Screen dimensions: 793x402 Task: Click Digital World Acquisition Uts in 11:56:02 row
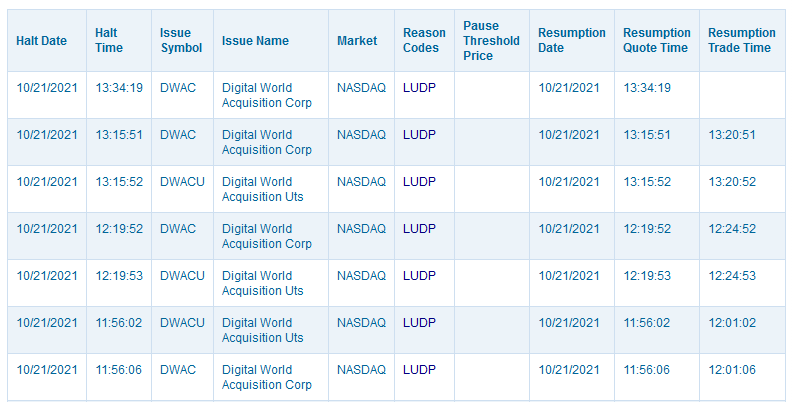coord(262,330)
